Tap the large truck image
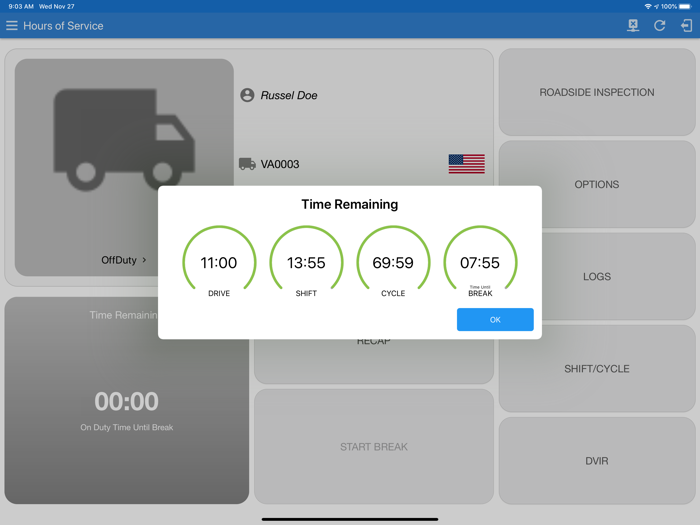 tap(124, 137)
